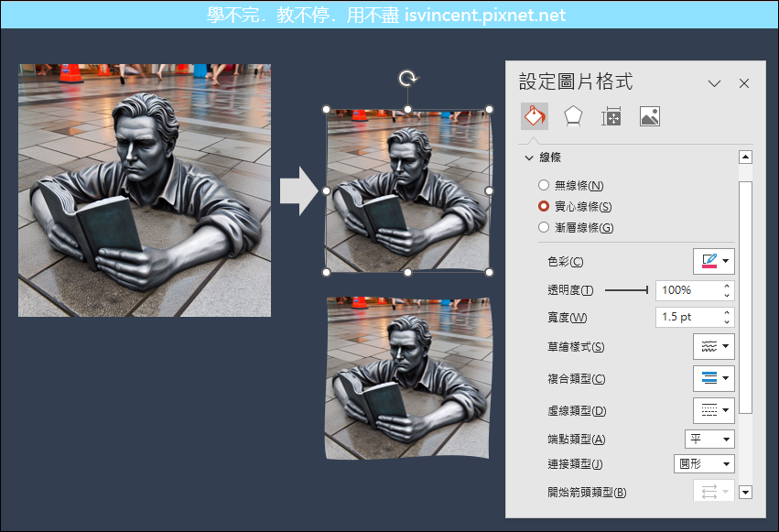Image resolution: width=779 pixels, height=532 pixels.
Task: Click the right-middle resize handle of selected picture
Action: click(490, 190)
